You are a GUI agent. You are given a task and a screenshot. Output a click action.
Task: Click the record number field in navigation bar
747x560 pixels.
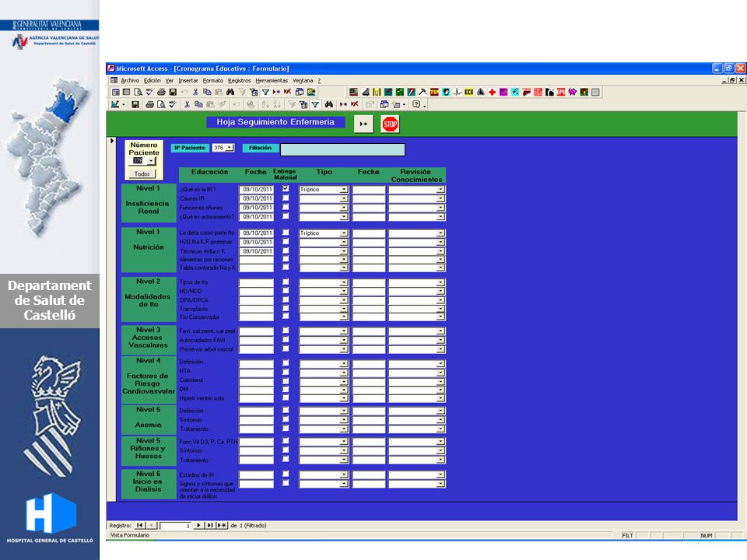[175, 526]
